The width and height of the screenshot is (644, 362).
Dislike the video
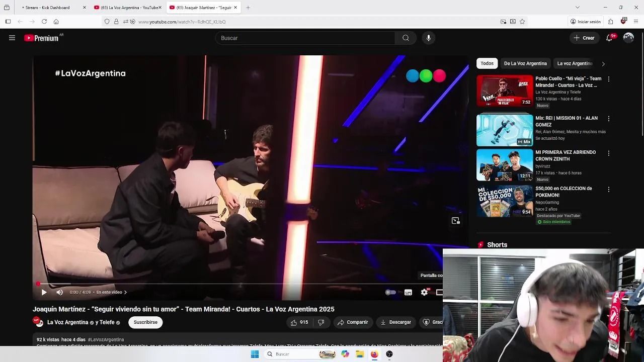pos(321,322)
